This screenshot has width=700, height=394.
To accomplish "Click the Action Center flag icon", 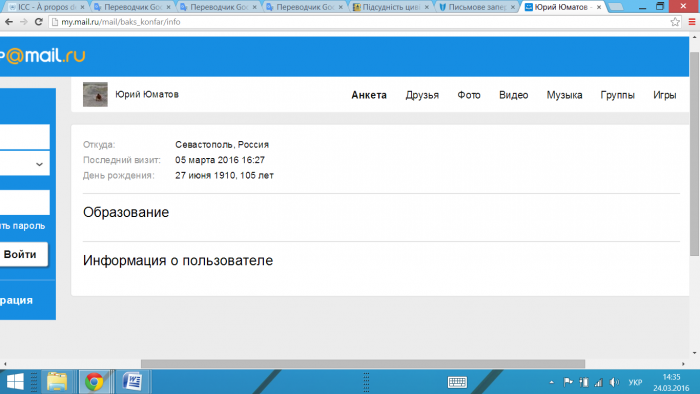I will [x=568, y=382].
